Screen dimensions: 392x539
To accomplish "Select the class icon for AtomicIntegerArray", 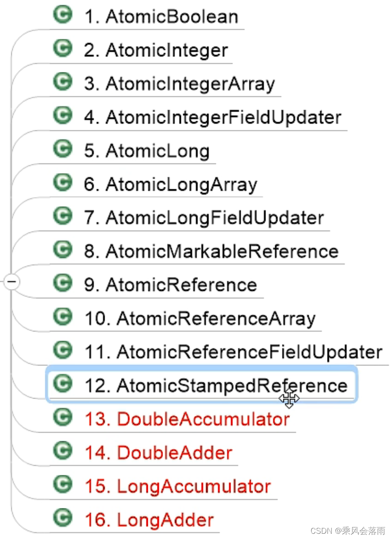I will coord(62,82).
